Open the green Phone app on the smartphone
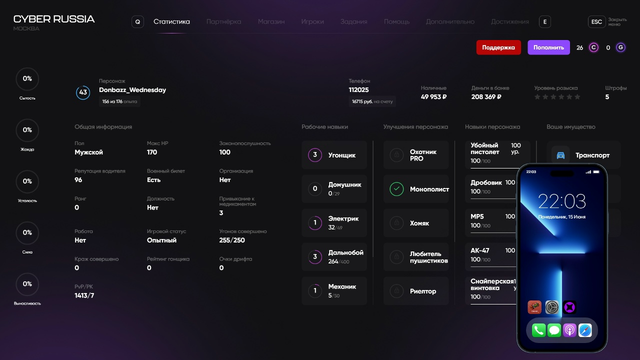The height and width of the screenshot is (360, 640). (538, 330)
